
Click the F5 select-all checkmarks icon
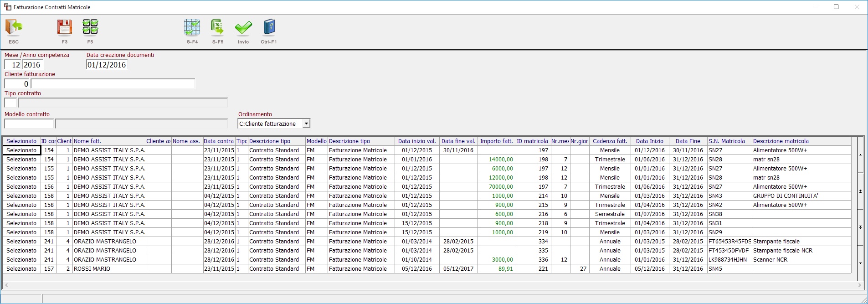90,27
